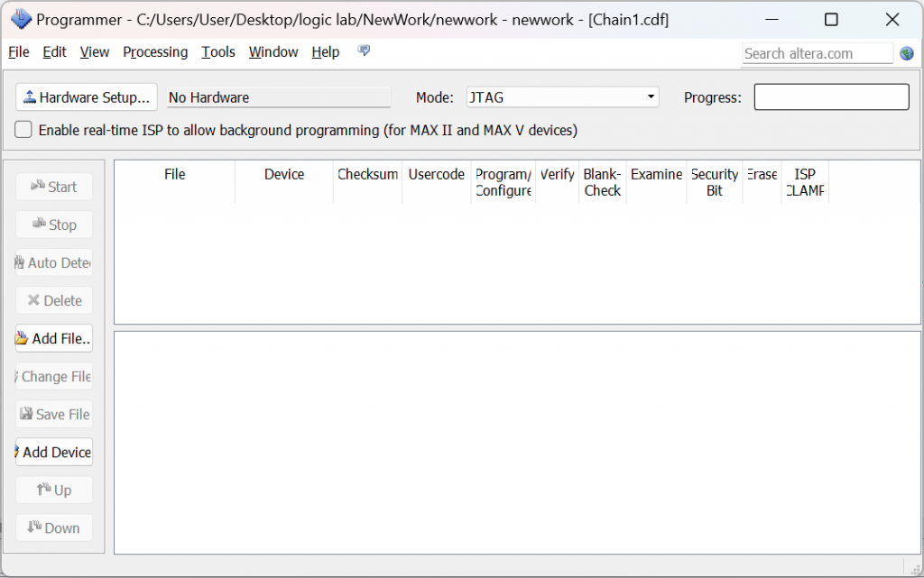Add a file with Add File button
The width and height of the screenshot is (924, 578).
pos(54,338)
